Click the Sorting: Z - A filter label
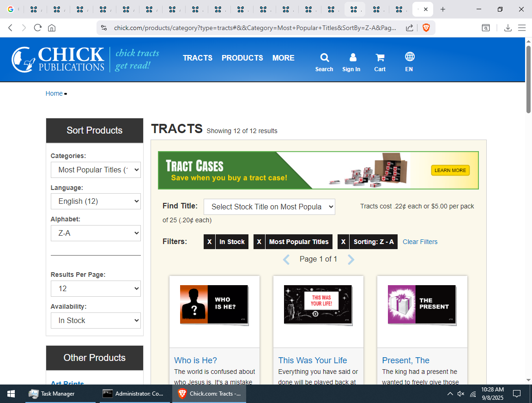 tap(374, 242)
